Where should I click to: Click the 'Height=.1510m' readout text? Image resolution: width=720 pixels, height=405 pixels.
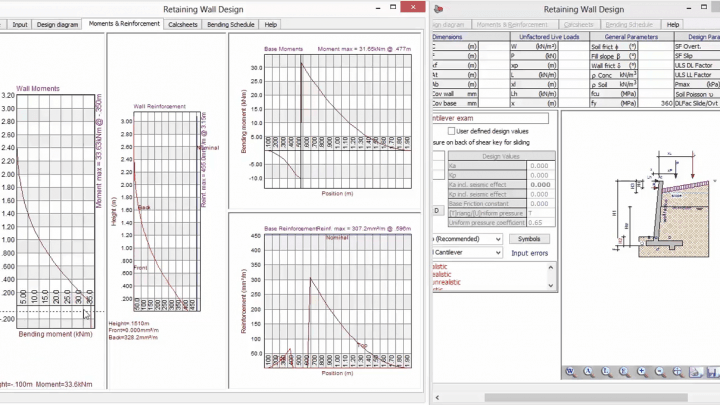129,323
